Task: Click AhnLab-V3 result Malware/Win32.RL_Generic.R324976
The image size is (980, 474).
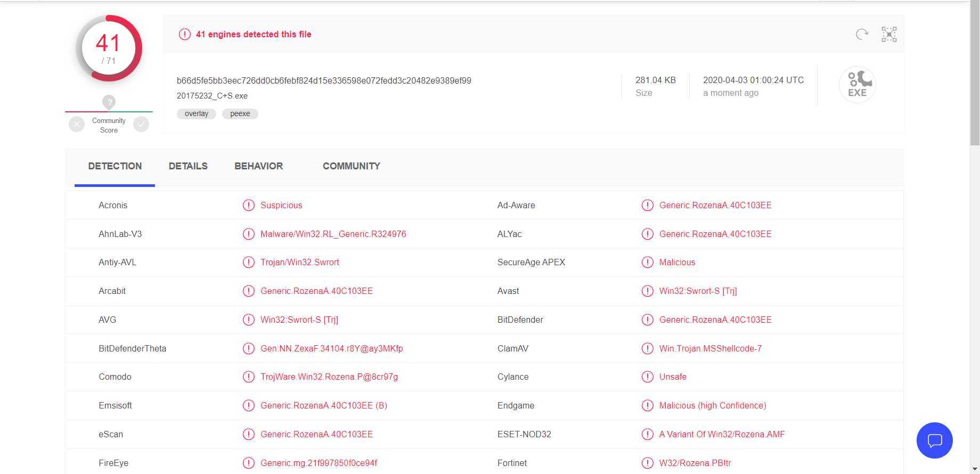Action: click(x=333, y=234)
